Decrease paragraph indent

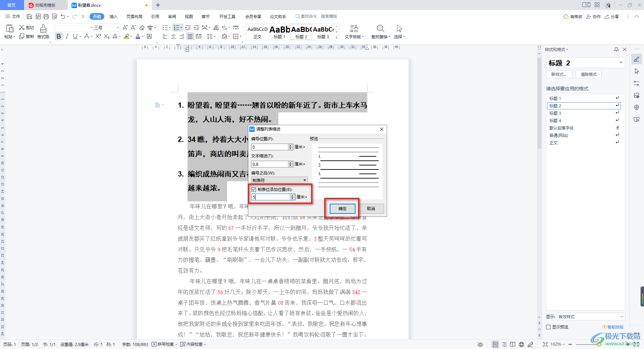(x=188, y=28)
